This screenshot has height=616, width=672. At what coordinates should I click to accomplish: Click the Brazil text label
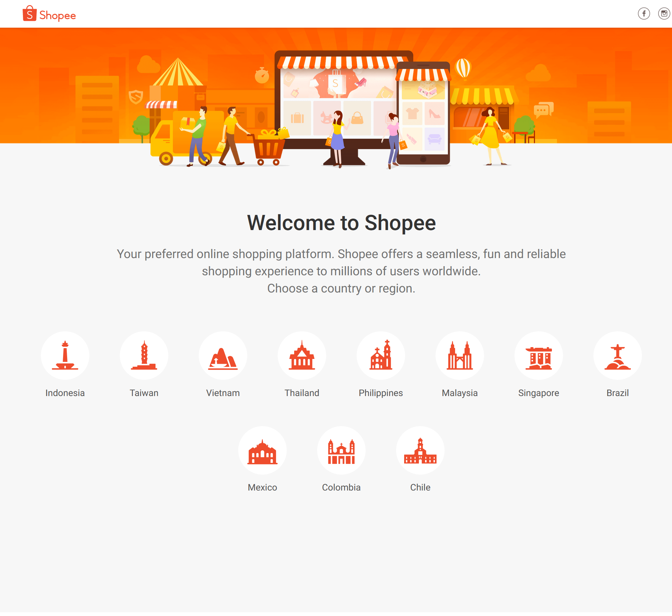618,393
